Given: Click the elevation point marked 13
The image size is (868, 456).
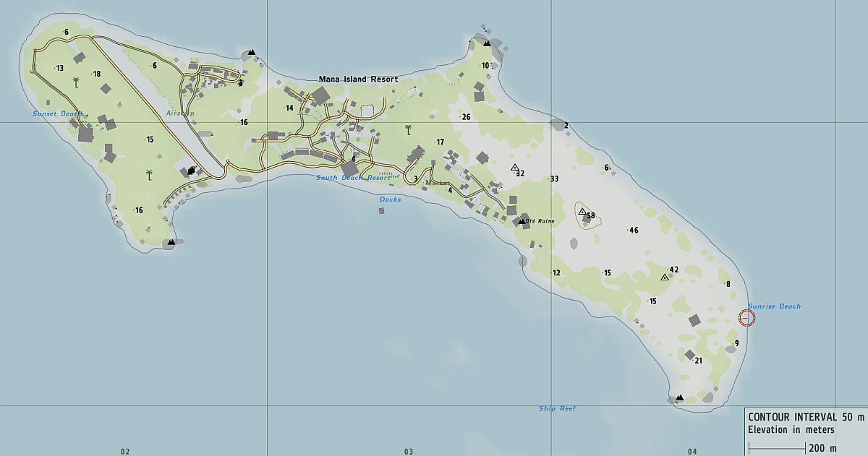Looking at the screenshot, I should [59, 69].
